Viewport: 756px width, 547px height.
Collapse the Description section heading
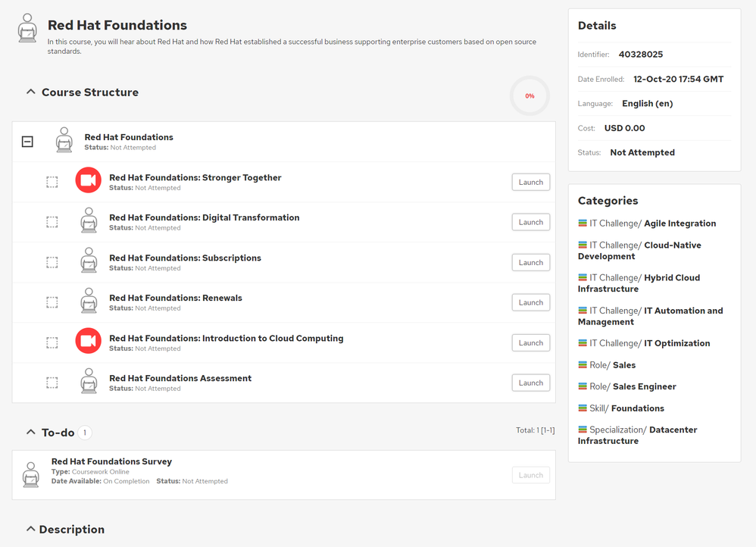pos(31,529)
